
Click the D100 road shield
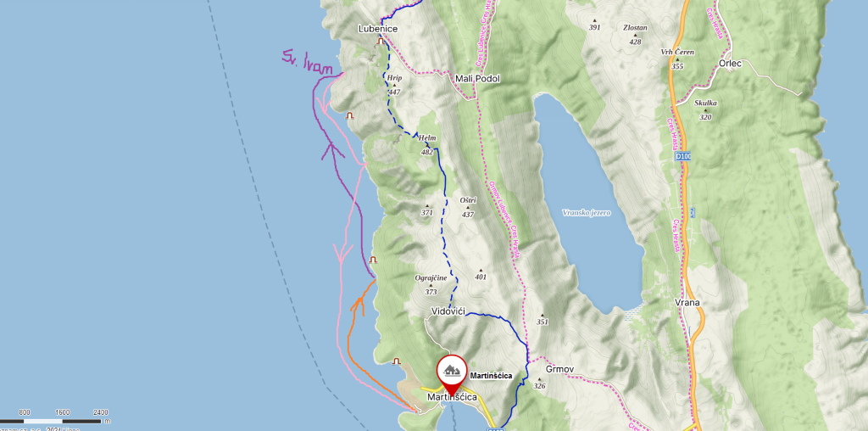683,157
